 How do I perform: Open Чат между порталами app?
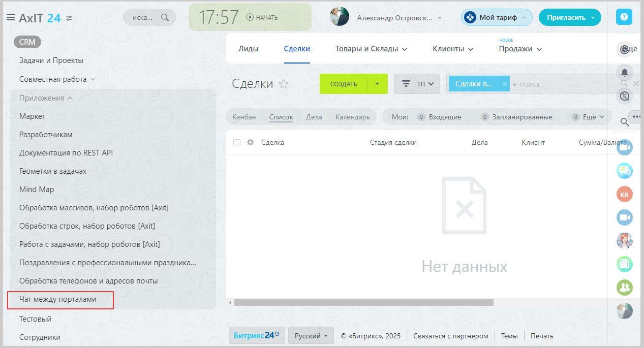click(x=57, y=299)
